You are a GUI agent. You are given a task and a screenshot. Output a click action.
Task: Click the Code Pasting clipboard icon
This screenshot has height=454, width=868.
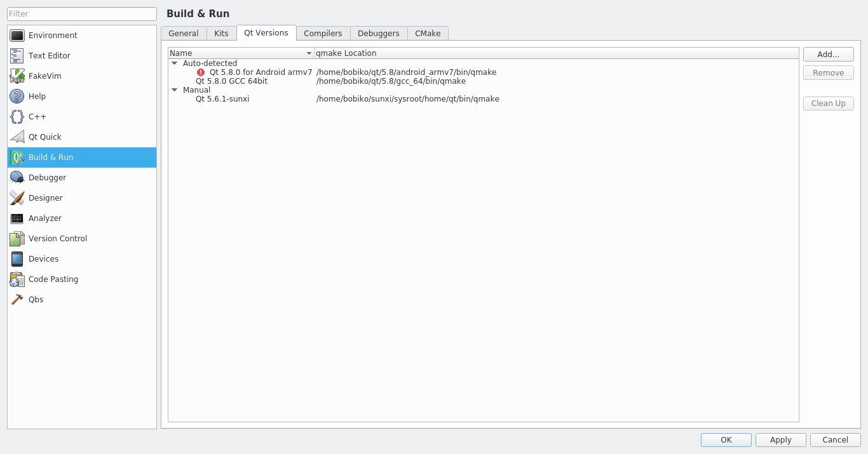17,279
